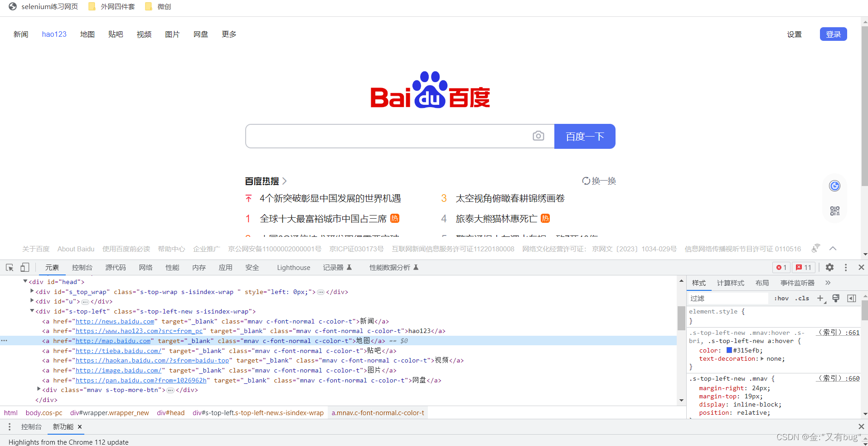The width and height of the screenshot is (868, 446).
Task: Open the 布局 sidebar tab
Action: (x=762, y=283)
